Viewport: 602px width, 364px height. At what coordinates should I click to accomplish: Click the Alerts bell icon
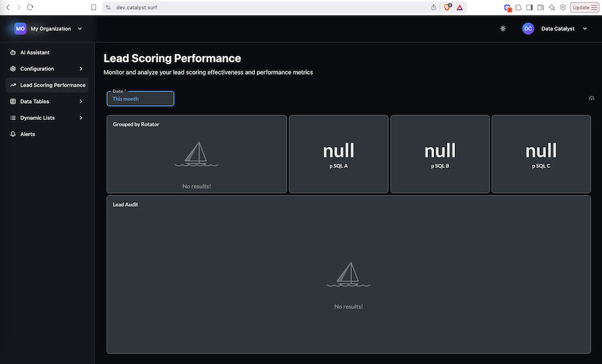(x=13, y=134)
